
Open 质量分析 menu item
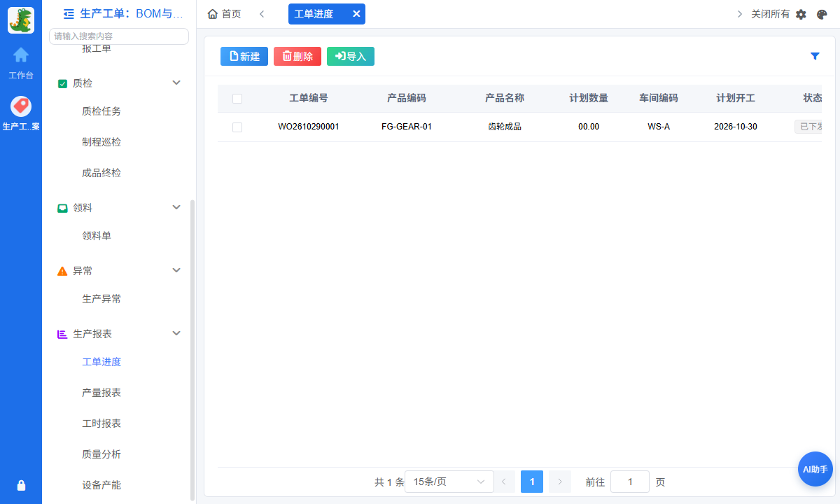101,454
